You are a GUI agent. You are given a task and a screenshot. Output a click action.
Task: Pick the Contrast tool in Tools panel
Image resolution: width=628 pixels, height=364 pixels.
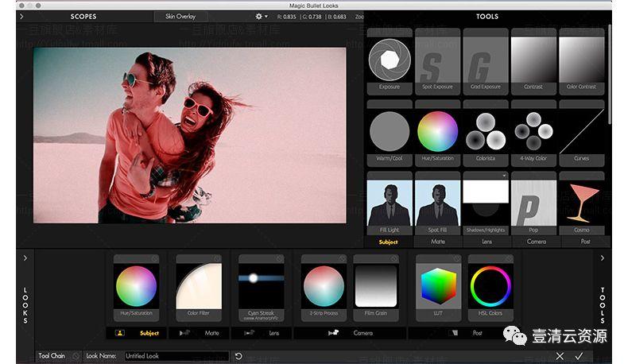click(533, 62)
